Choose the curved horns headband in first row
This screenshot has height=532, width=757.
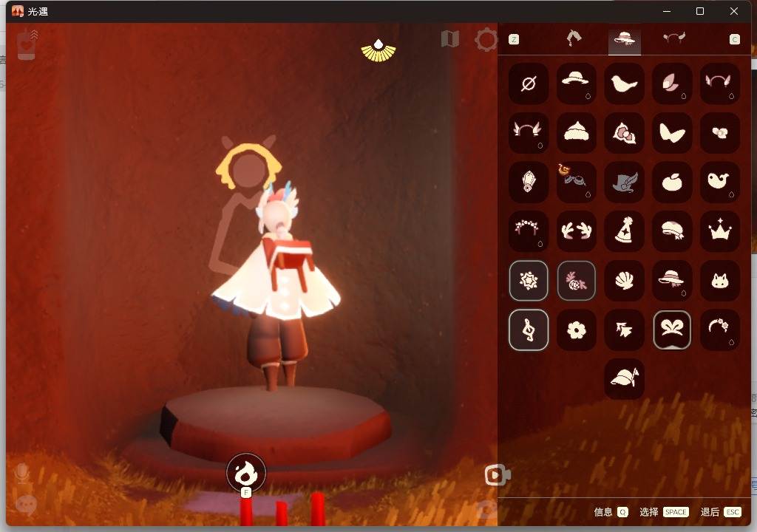[719, 83]
